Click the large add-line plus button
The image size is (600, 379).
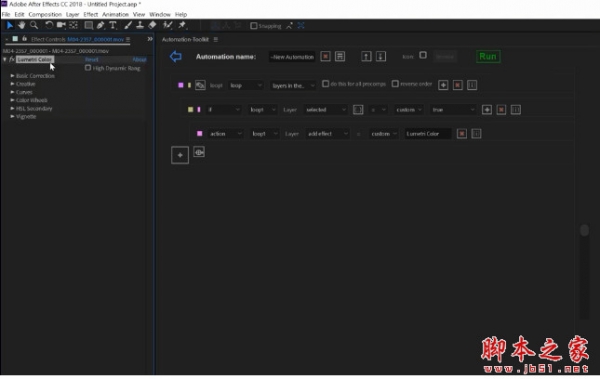[180, 155]
